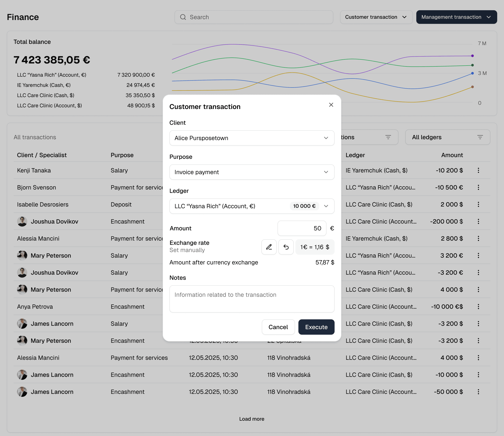Click Load more link
Image resolution: width=504 pixels, height=436 pixels.
point(252,419)
